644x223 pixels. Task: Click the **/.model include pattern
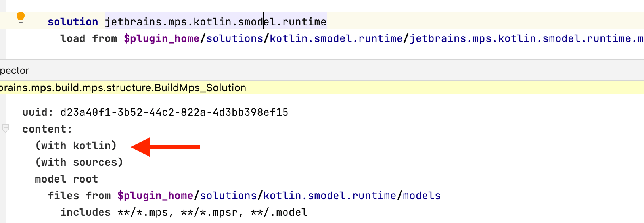[x=279, y=212]
